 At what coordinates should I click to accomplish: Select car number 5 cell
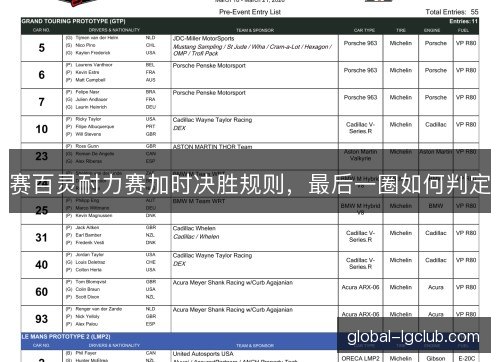(42, 48)
